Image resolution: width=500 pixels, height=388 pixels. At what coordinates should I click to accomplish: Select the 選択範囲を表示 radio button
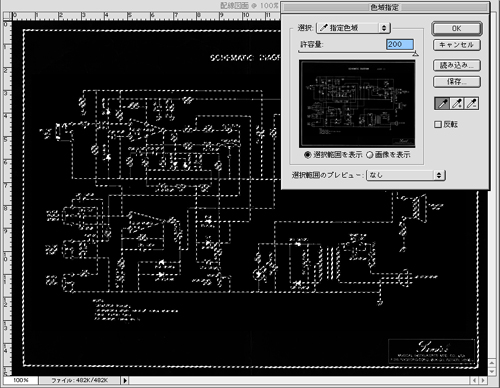307,155
